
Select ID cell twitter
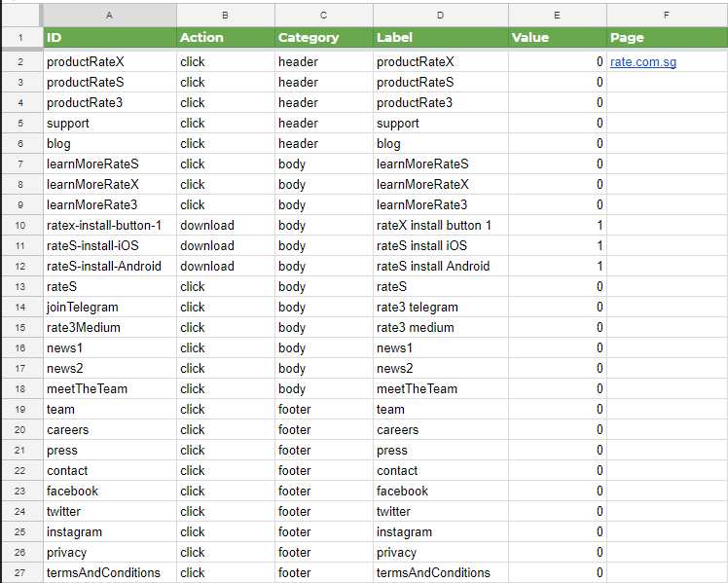pyautogui.click(x=110, y=511)
